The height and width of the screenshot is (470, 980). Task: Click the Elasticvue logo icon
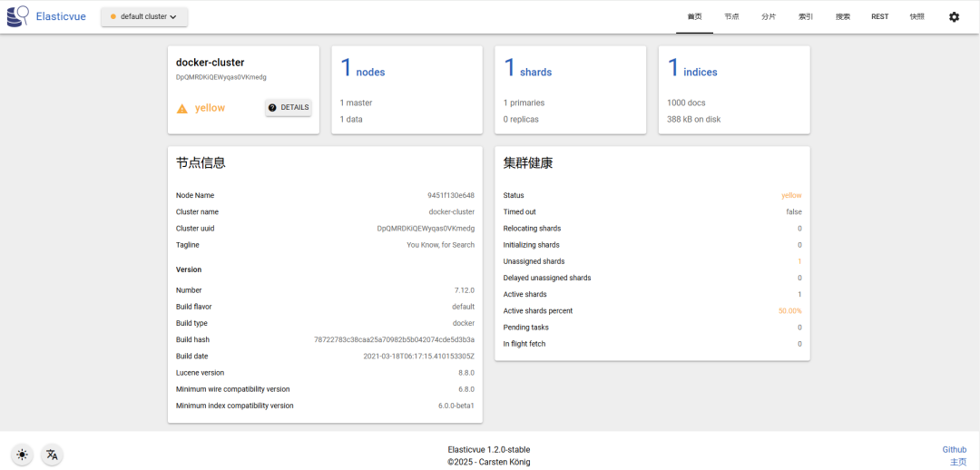pos(17,17)
